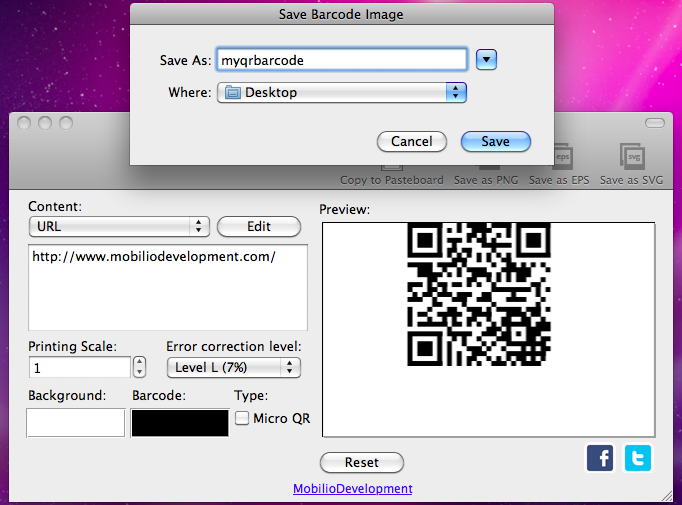
Task: Click the Twitter share icon
Action: point(638,458)
